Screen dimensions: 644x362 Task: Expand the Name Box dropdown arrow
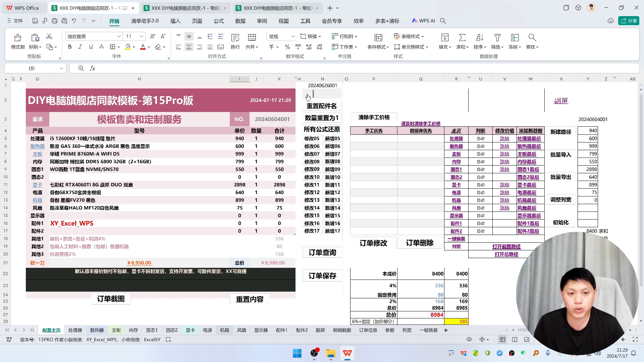(61, 68)
